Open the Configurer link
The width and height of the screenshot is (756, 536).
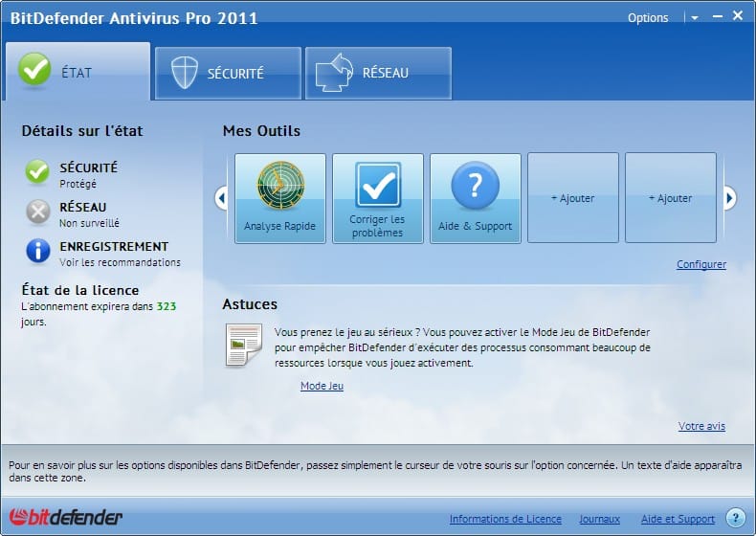pos(701,264)
